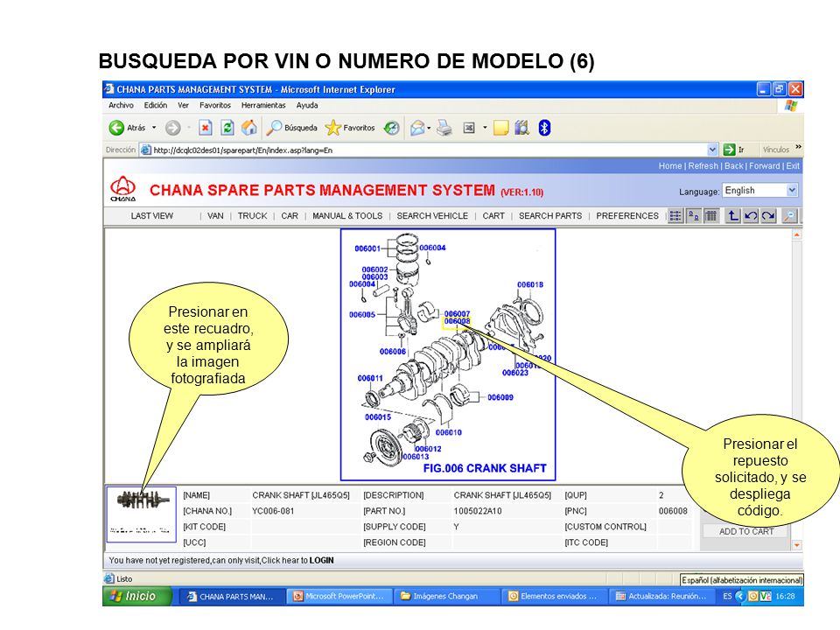Go to browser home page icon

click(x=248, y=128)
